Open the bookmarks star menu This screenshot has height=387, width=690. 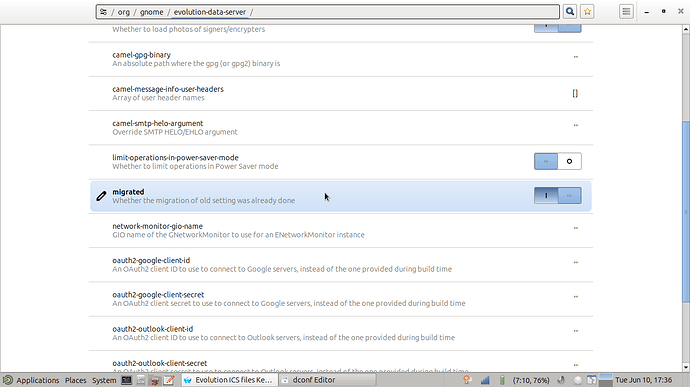pos(587,11)
